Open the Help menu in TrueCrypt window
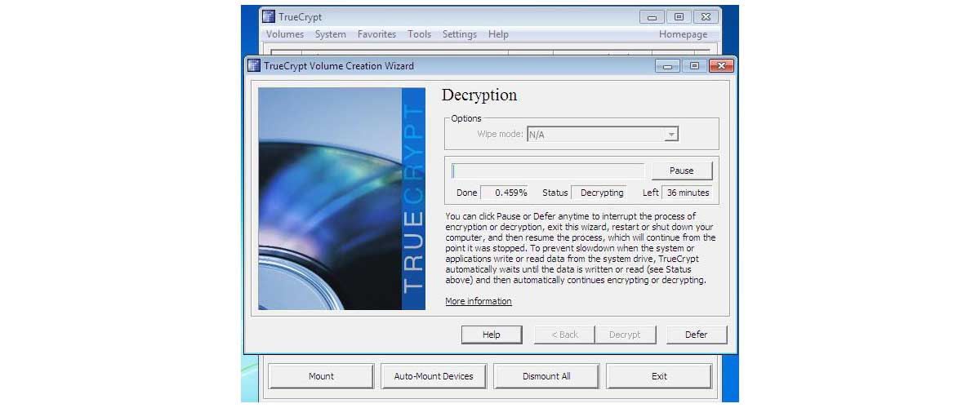This screenshot has width=980, height=408. point(498,34)
